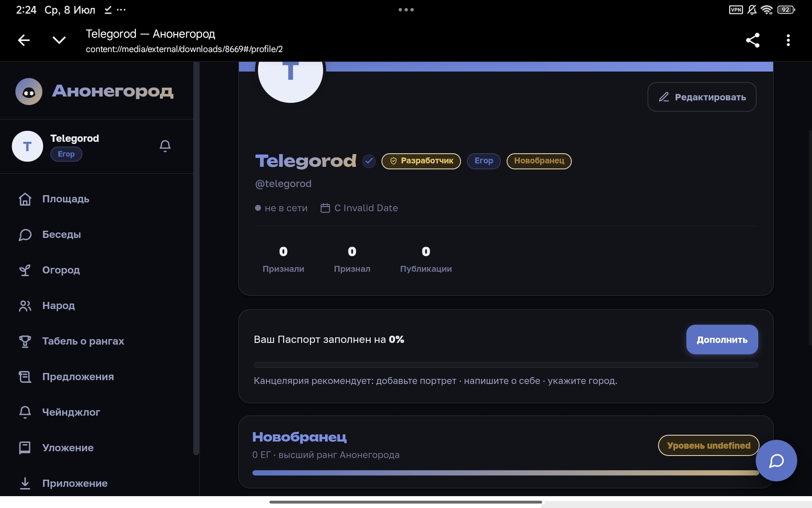Click the Новобранец rank progress bar

pos(506,473)
